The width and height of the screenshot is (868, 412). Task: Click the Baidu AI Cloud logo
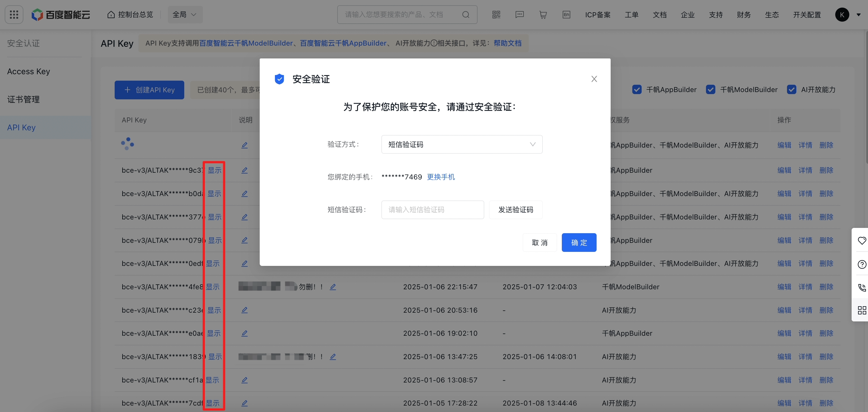[x=61, y=15]
